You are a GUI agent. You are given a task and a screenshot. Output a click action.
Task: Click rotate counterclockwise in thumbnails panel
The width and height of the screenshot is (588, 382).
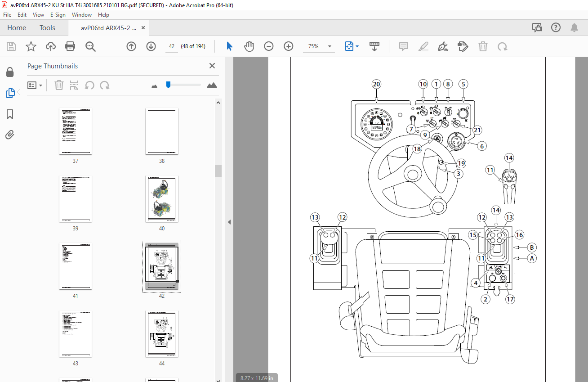[x=90, y=85]
